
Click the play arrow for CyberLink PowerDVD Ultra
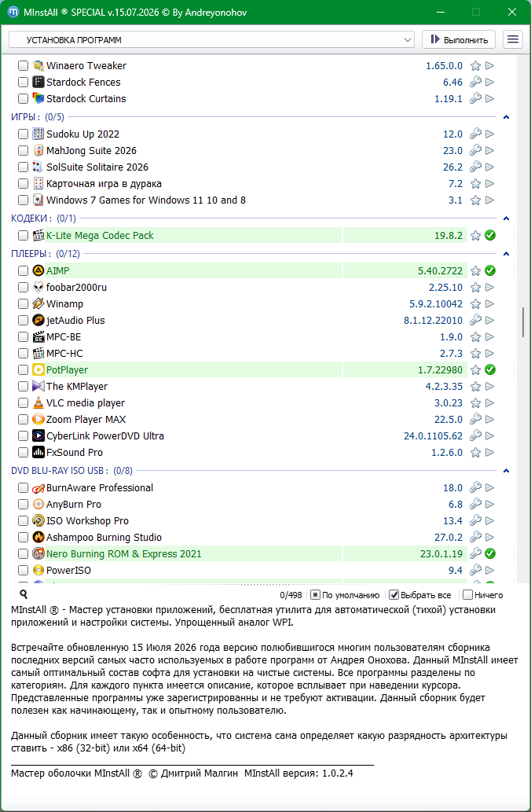pyautogui.click(x=489, y=436)
